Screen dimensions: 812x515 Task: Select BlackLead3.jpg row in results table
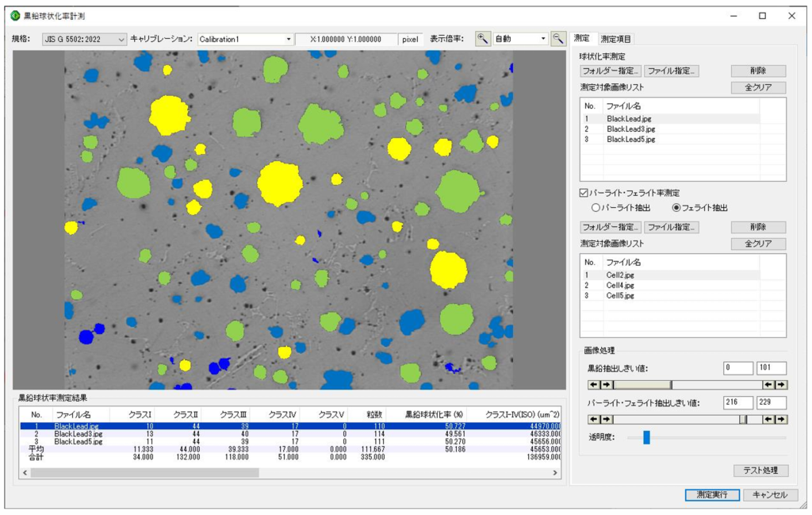click(x=78, y=434)
